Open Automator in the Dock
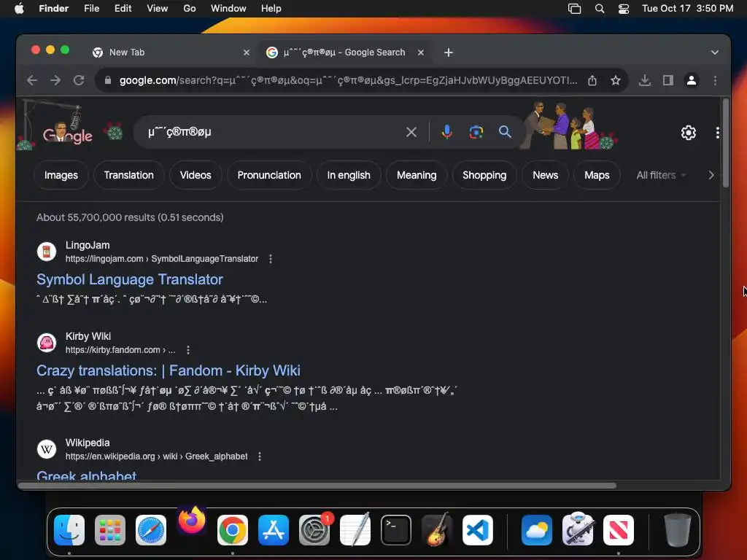This screenshot has width=747, height=560. pyautogui.click(x=578, y=529)
